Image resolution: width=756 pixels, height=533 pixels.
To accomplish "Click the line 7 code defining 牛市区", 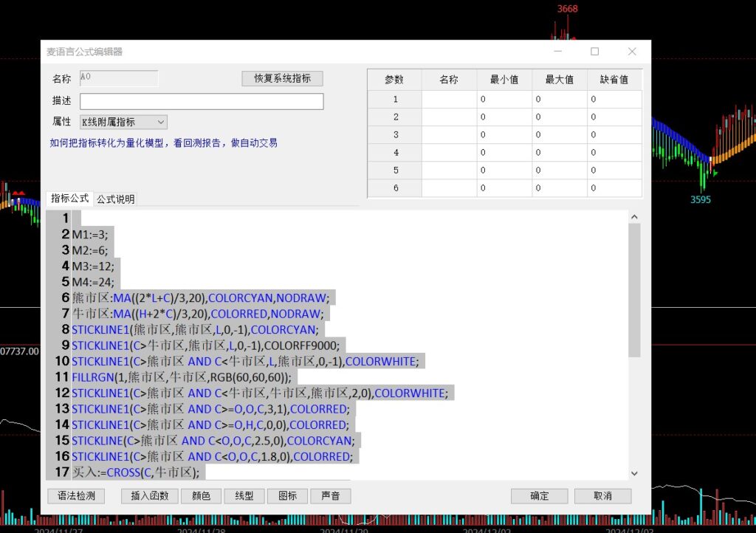I will pyautogui.click(x=198, y=314).
